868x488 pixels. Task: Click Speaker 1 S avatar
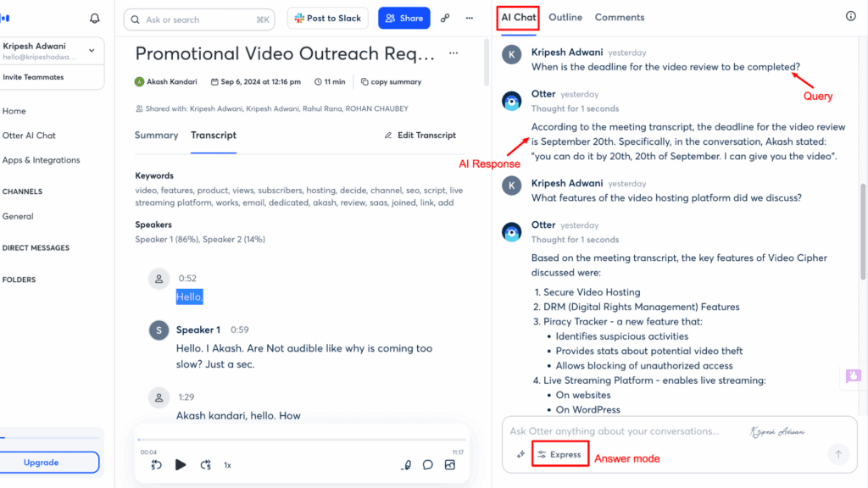coord(159,330)
